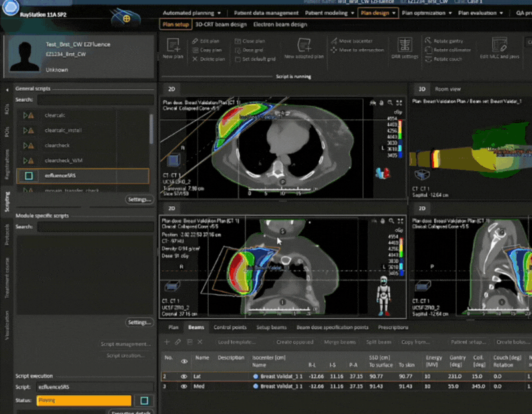This screenshot has width=532, height=414.
Task: Click General scripts Settings button
Action: [x=139, y=200]
